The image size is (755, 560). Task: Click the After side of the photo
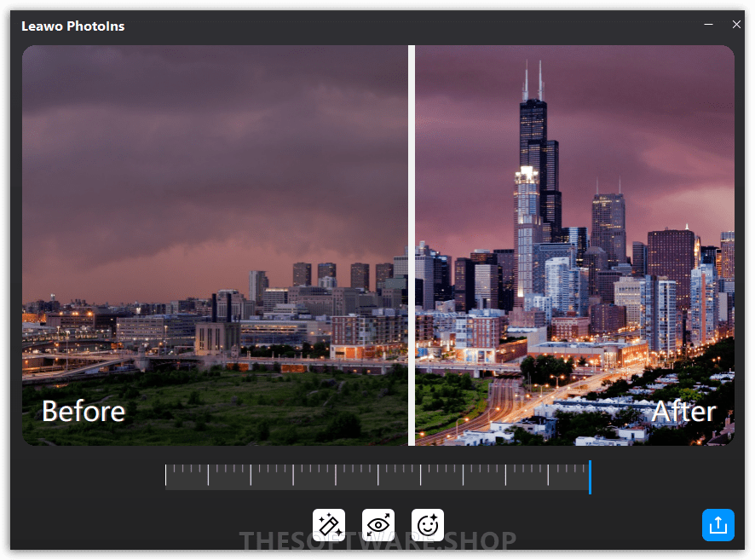coord(574,245)
